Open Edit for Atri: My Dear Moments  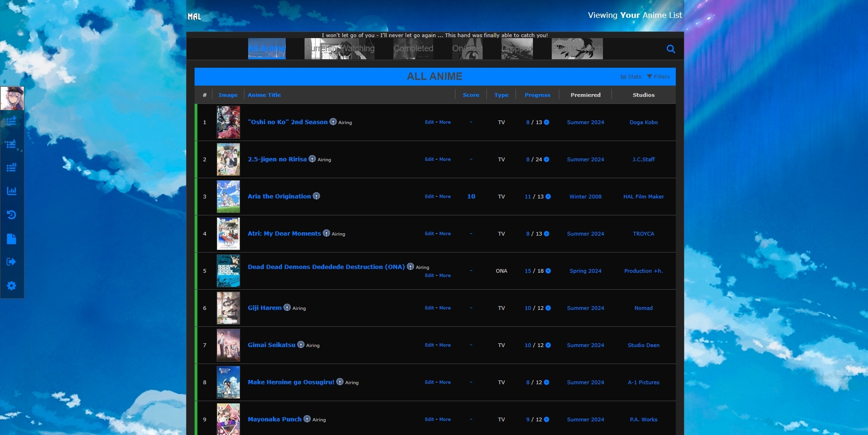tap(429, 234)
